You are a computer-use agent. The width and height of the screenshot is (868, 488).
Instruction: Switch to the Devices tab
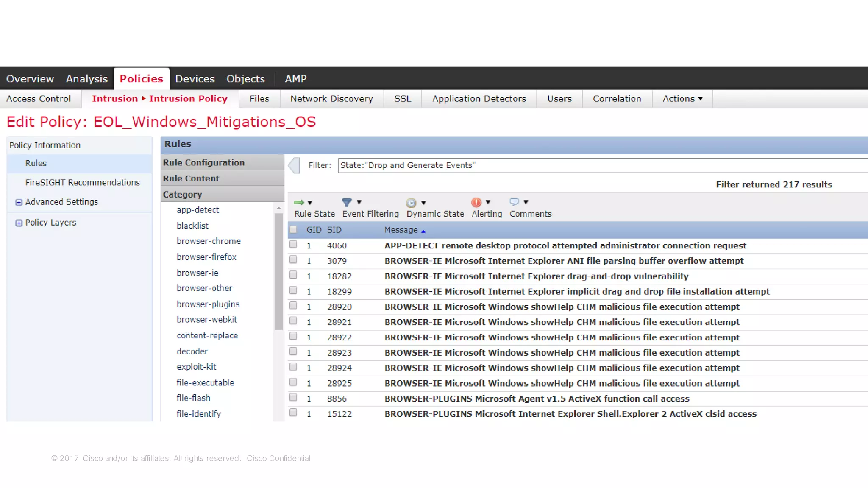click(x=195, y=79)
